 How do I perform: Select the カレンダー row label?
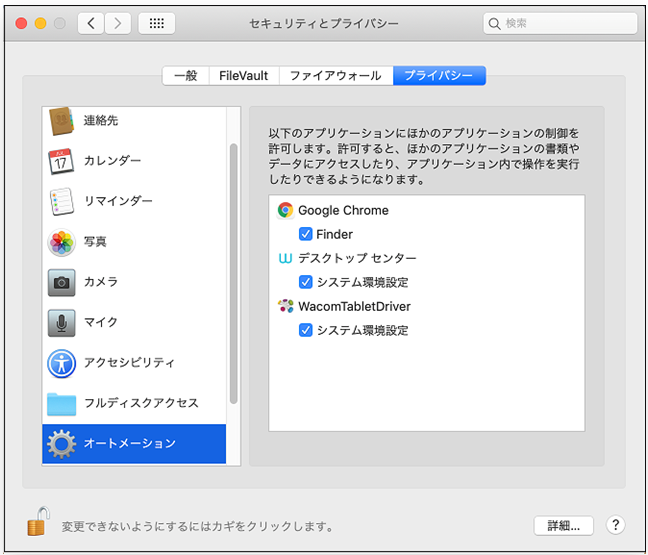pos(112,160)
